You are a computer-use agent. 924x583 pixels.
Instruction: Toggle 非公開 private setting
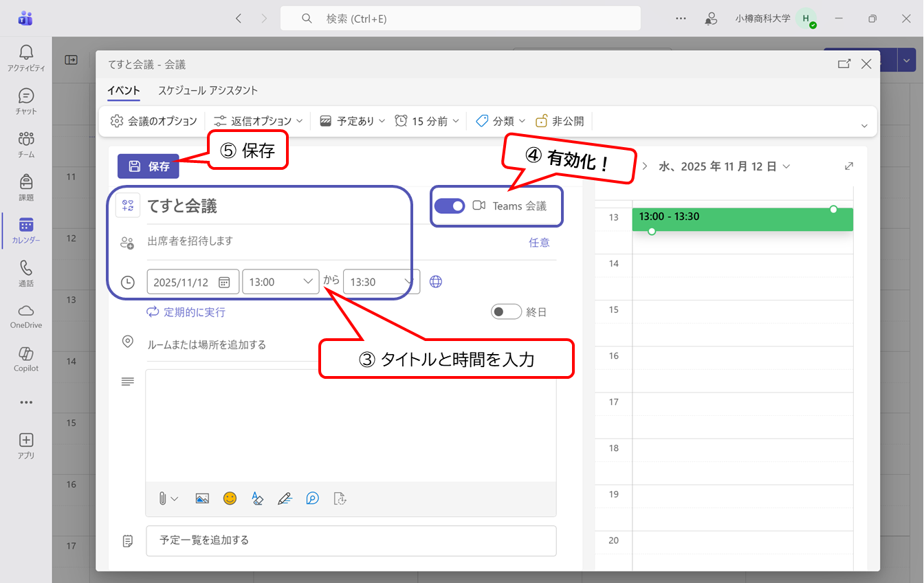coord(560,121)
